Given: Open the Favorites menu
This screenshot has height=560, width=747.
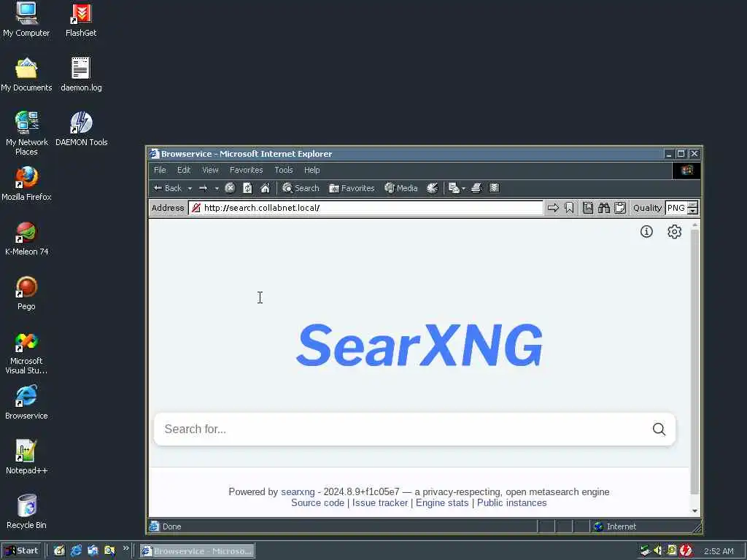Looking at the screenshot, I should click(x=247, y=170).
